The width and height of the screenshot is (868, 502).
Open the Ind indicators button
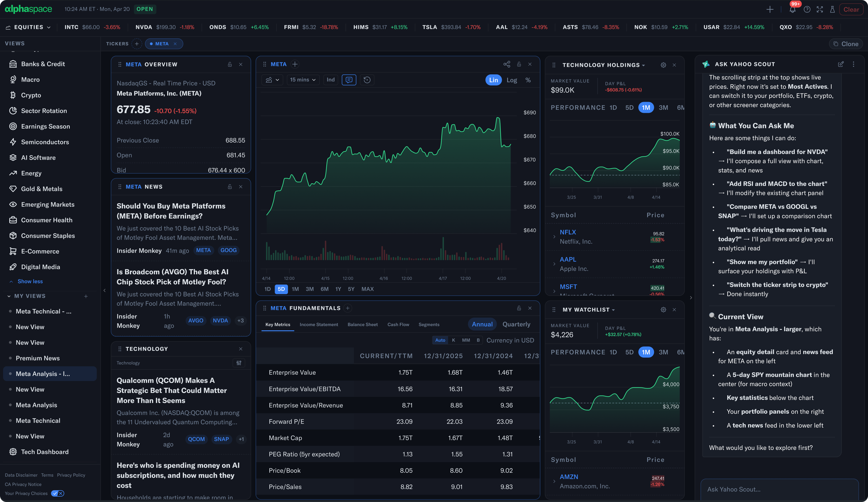(x=330, y=80)
